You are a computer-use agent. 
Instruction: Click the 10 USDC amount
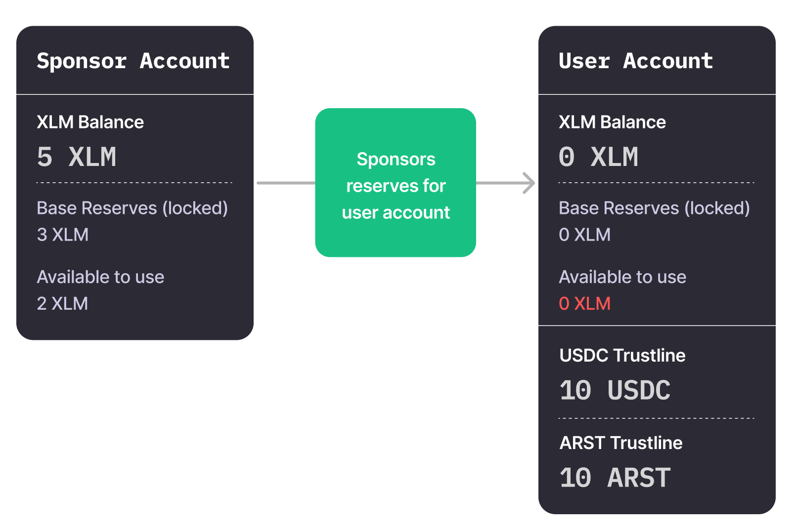click(x=615, y=390)
